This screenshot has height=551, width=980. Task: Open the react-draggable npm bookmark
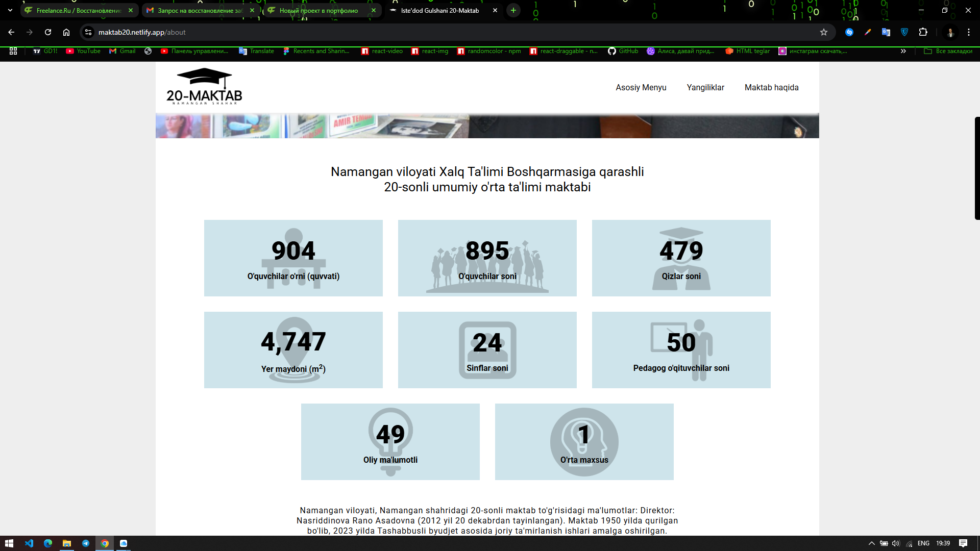pos(563,51)
